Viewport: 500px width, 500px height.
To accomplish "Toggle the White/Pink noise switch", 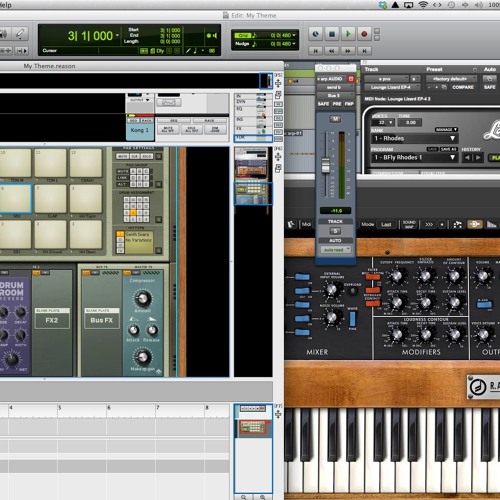I will coord(352,319).
